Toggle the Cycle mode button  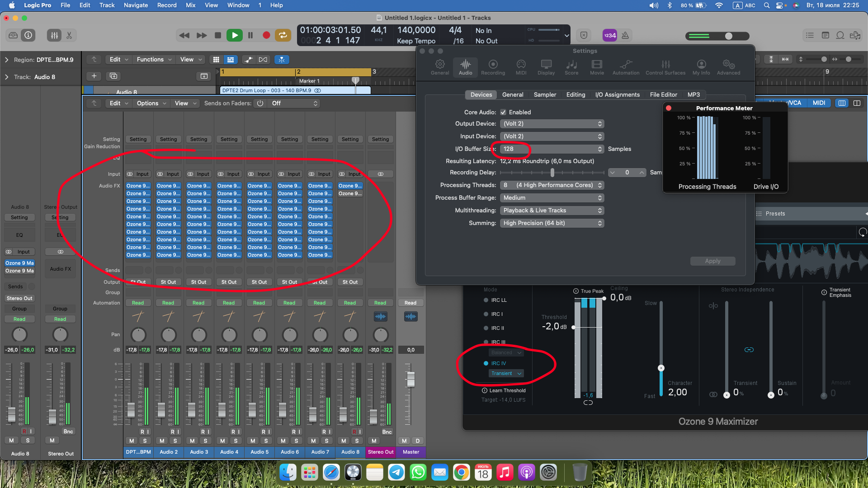(x=283, y=35)
